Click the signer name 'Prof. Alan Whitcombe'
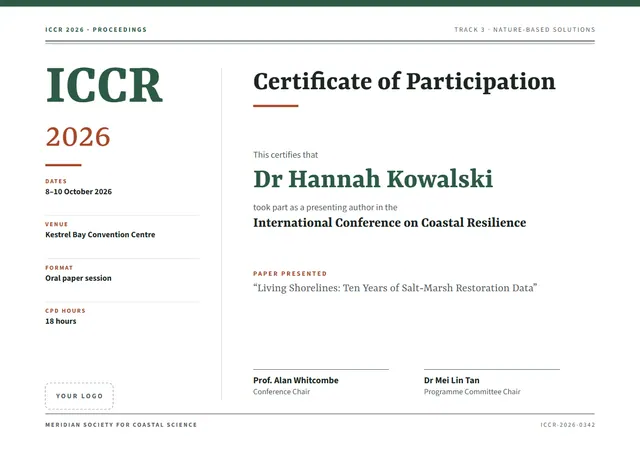640x453 pixels. click(296, 380)
